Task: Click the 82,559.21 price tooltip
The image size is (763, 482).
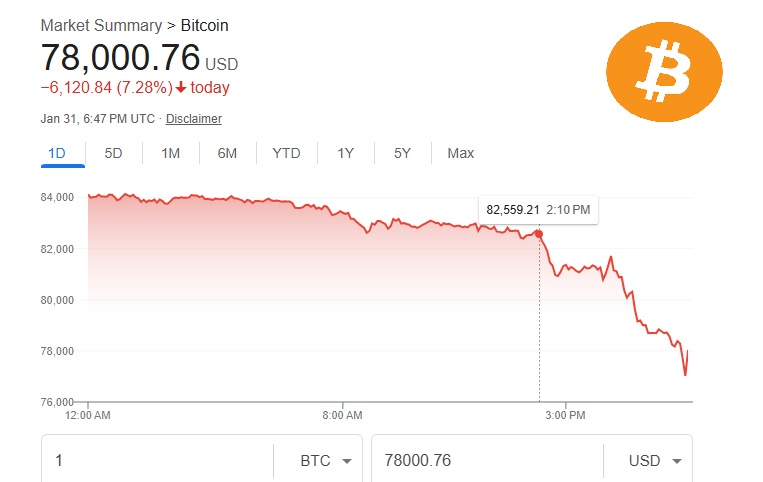Action: click(x=538, y=210)
